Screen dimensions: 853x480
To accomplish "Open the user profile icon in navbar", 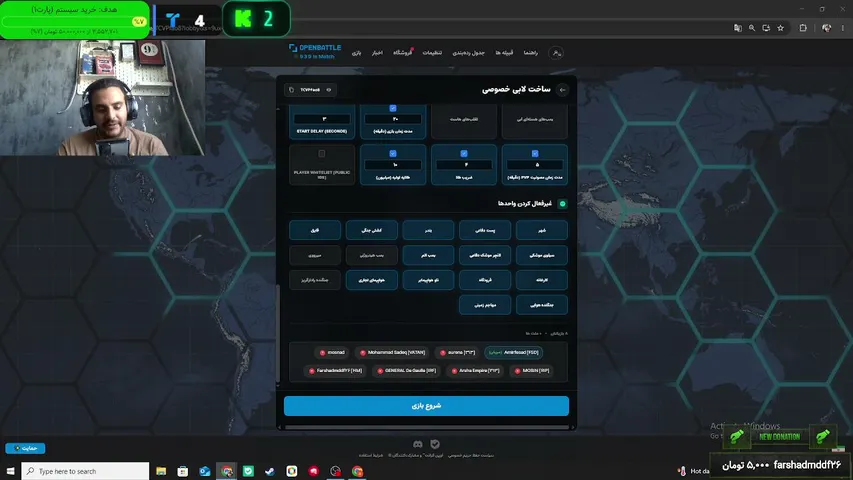I will click(x=556, y=53).
